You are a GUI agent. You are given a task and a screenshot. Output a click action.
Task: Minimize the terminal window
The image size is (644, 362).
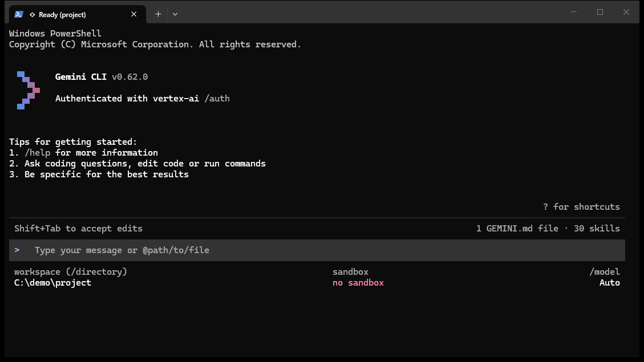[x=574, y=12]
